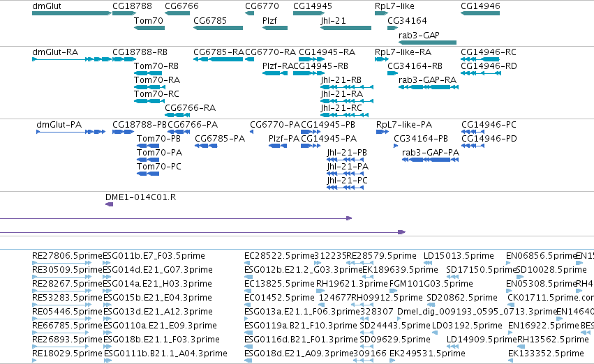The width and height of the screenshot is (594, 364).
Task: Select the Jhl-21-RB transcript label
Action: pos(341,79)
